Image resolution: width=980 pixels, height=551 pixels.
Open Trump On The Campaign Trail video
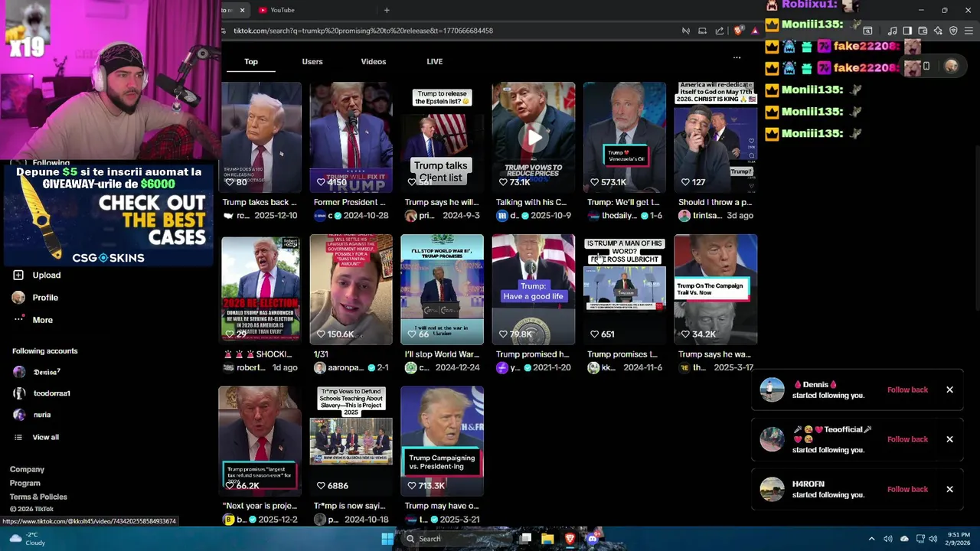coord(716,289)
